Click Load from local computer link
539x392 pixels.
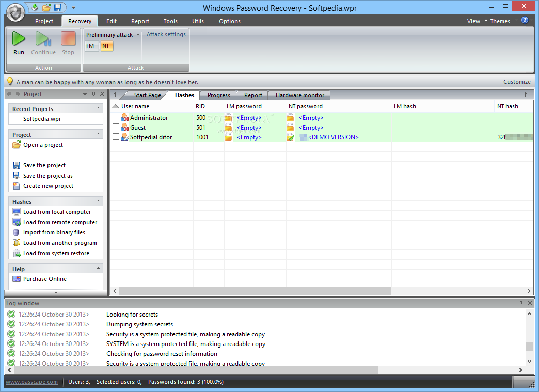tap(57, 212)
